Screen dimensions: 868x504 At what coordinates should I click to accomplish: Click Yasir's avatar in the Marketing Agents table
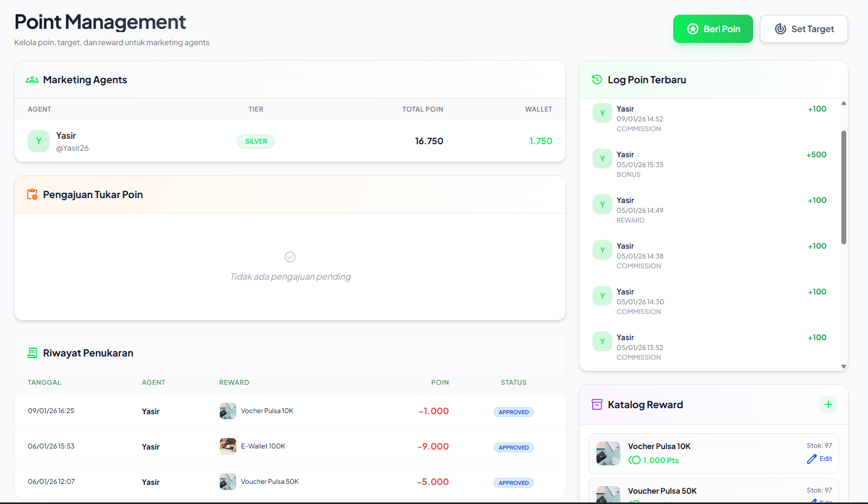pos(39,141)
